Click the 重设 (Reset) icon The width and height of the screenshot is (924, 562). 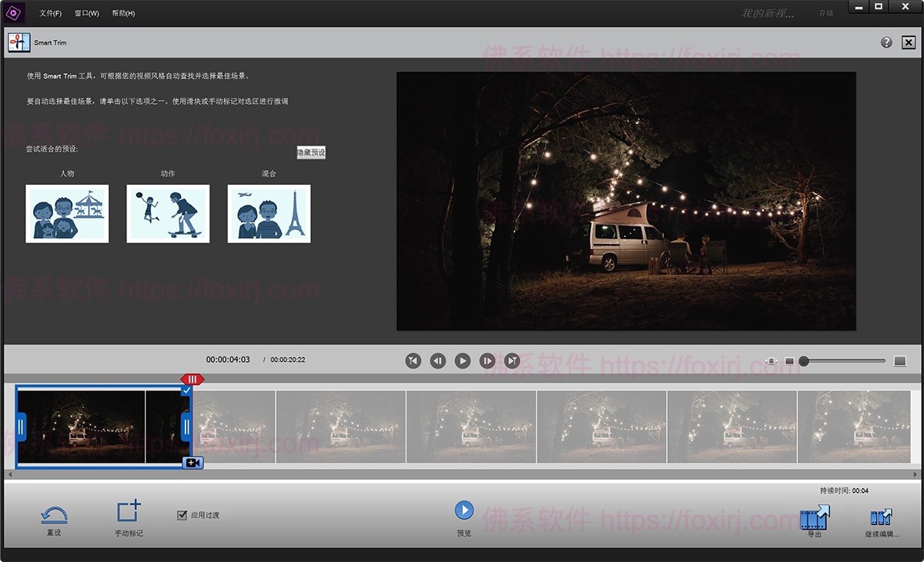coord(53,516)
